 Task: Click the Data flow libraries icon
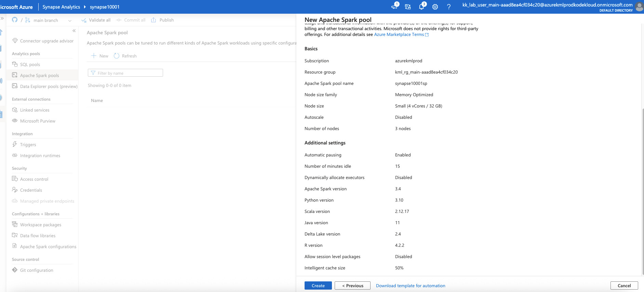[15, 235]
